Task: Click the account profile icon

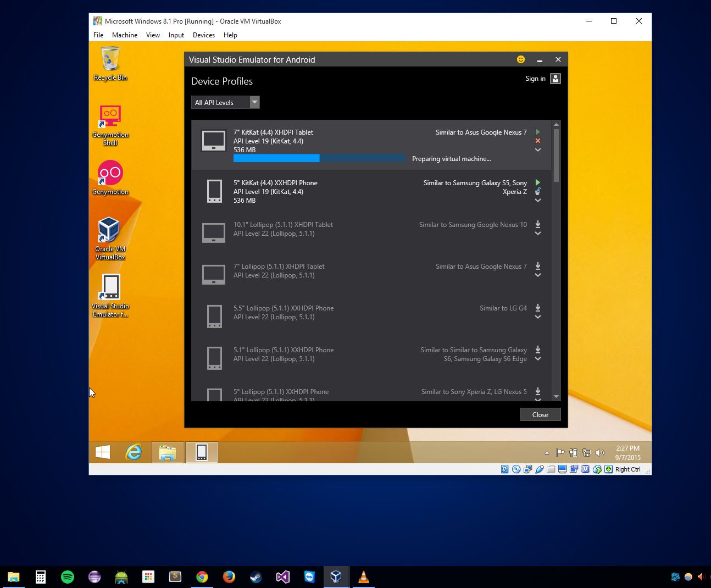Action: (556, 79)
